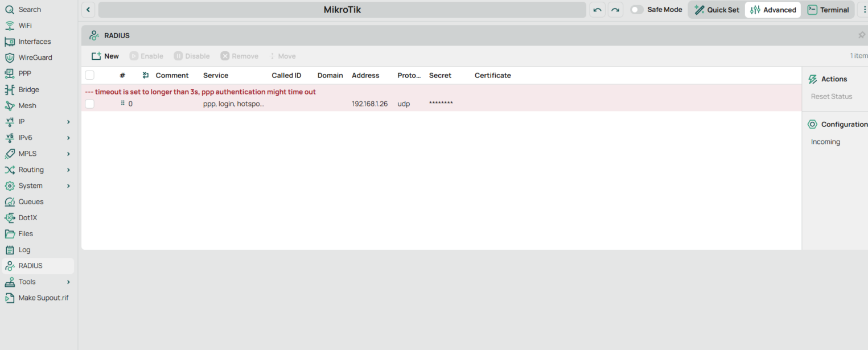The width and height of the screenshot is (868, 350).
Task: Click the back chevron beside the MikroTik title
Action: tap(88, 10)
